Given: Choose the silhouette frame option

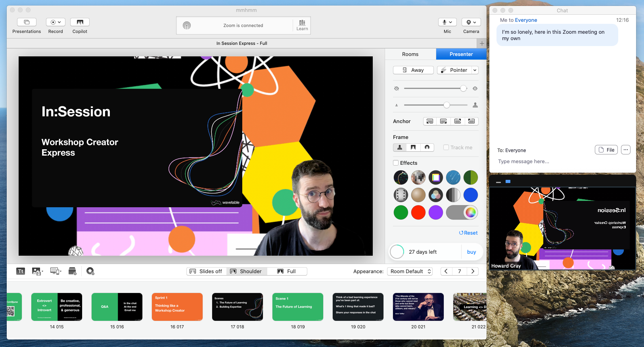Looking at the screenshot, I should click(x=400, y=147).
